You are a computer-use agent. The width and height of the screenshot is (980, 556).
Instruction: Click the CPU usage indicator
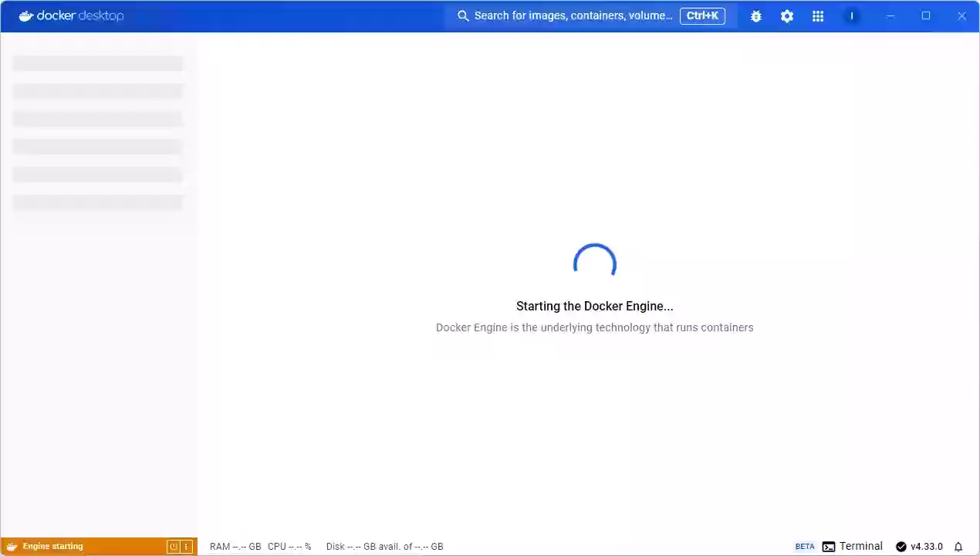coord(289,547)
